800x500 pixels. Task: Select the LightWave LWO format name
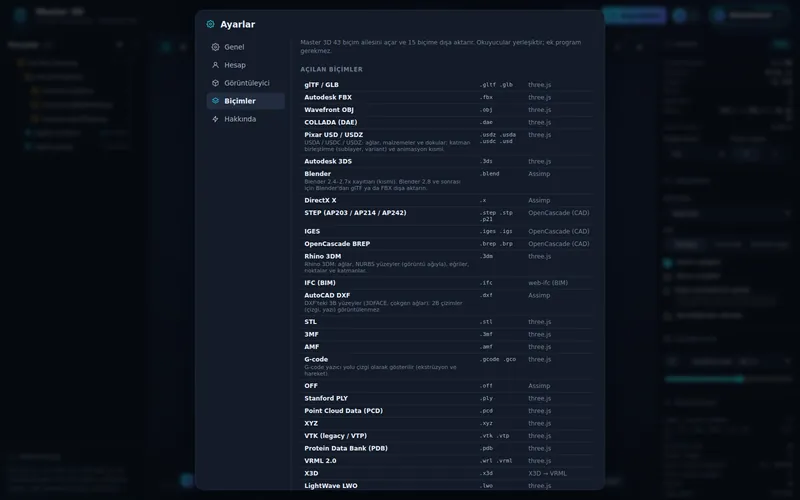pyautogui.click(x=331, y=486)
